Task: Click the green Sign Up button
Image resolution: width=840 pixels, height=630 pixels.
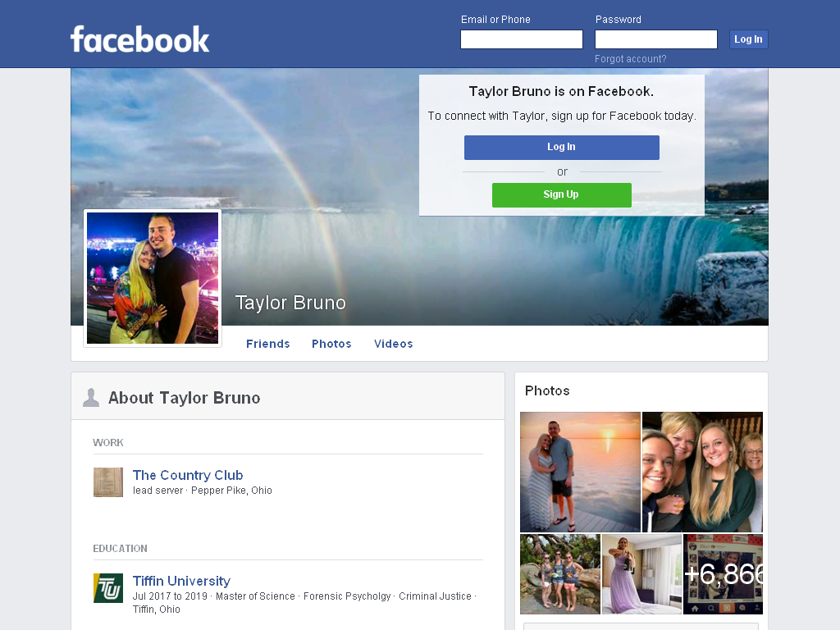Action: click(561, 195)
